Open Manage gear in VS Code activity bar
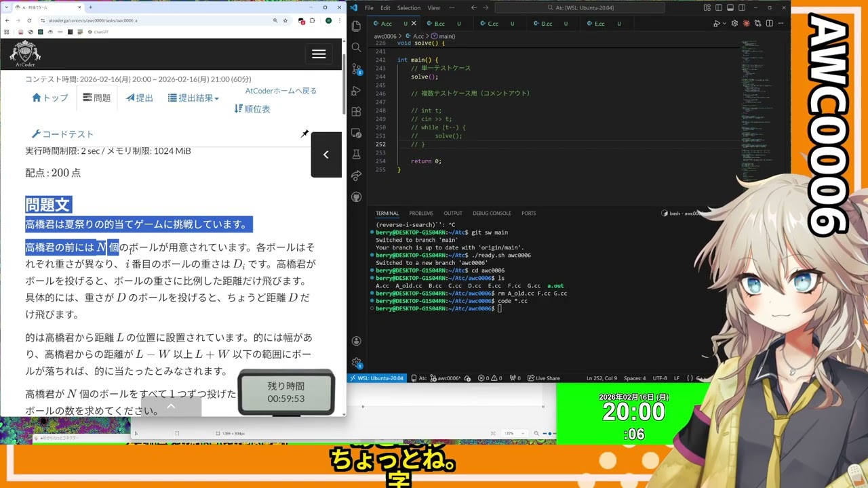Screen dimensions: 868x488 point(357,363)
